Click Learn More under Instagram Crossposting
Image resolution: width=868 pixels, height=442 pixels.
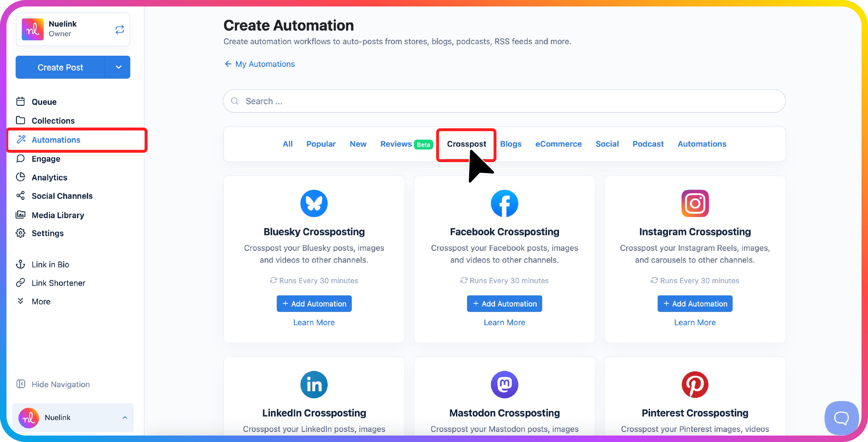pos(695,322)
